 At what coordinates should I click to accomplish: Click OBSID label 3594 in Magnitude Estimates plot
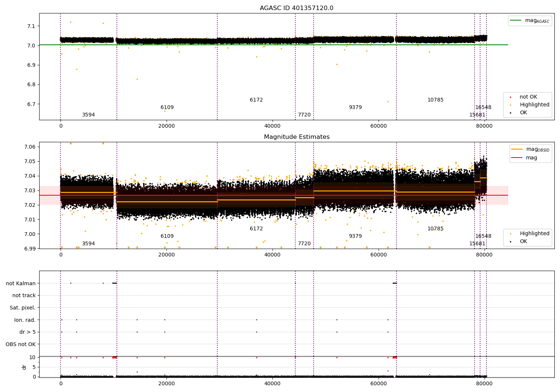point(88,244)
